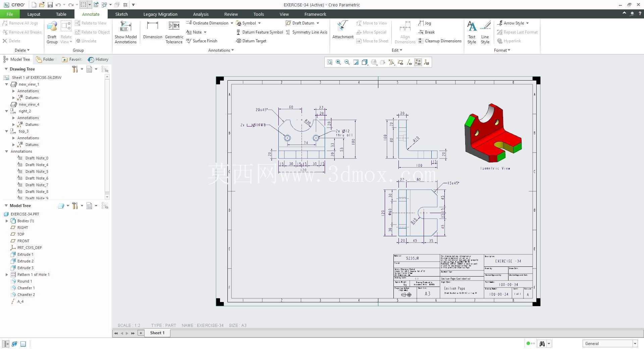Select the Folder tab in the navigator
This screenshot has width=644, height=349.
[45, 59]
